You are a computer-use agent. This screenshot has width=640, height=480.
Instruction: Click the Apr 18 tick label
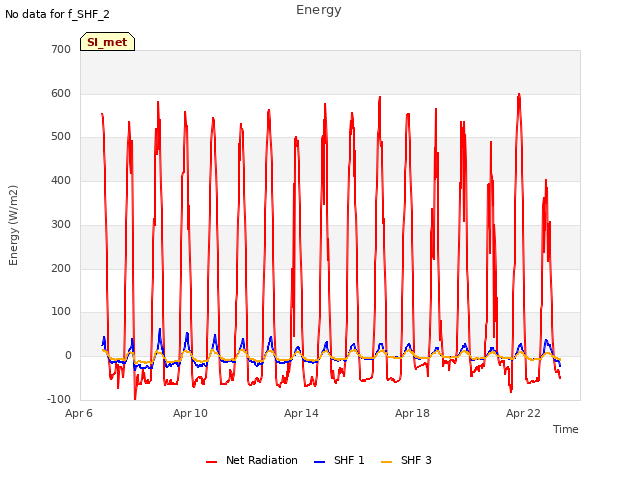click(412, 413)
